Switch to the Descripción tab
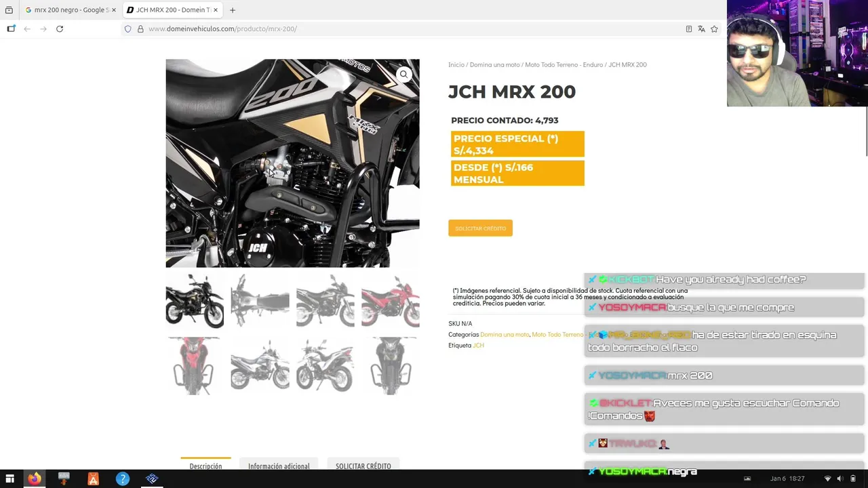868x488 pixels. click(205, 466)
